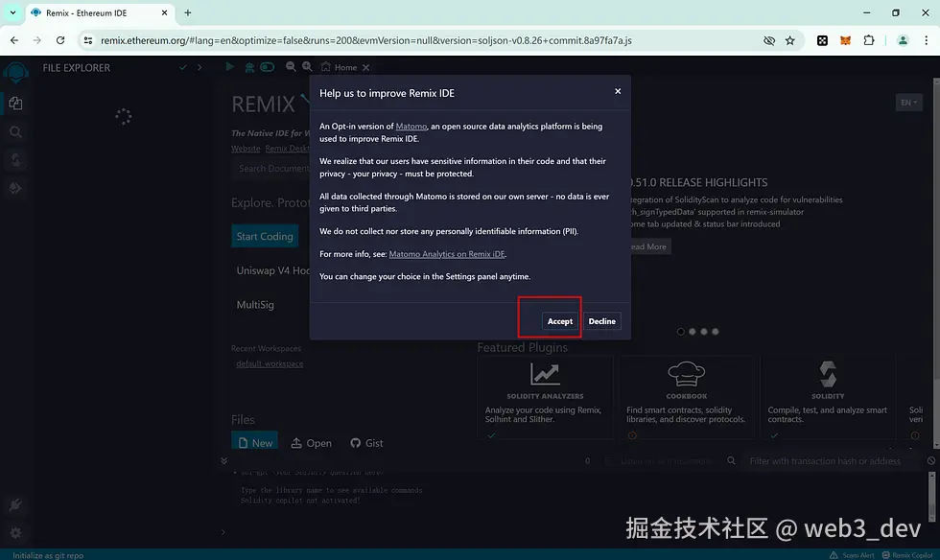Click Accept in the Matomo dialog
The height and width of the screenshot is (560, 940).
click(560, 321)
